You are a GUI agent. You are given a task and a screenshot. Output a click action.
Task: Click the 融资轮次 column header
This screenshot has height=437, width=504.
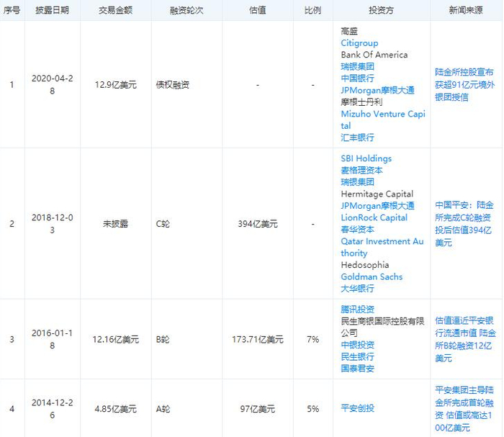coord(186,10)
